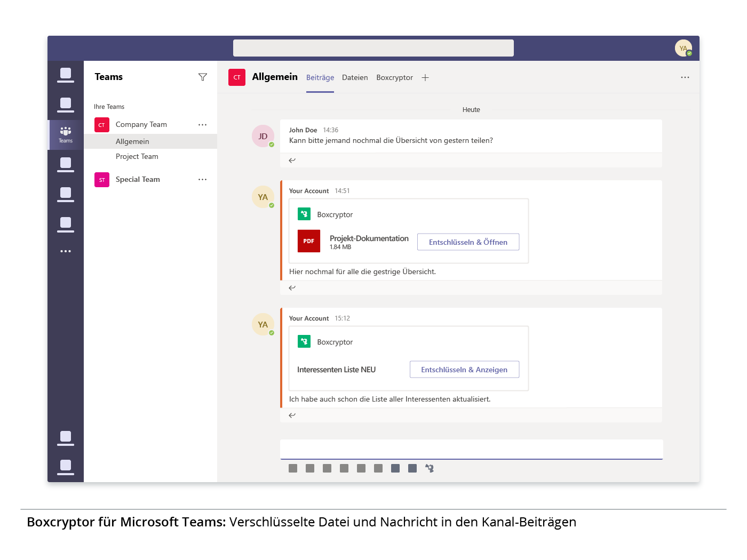Click the YA avatar on the 15:12 message

point(263,324)
